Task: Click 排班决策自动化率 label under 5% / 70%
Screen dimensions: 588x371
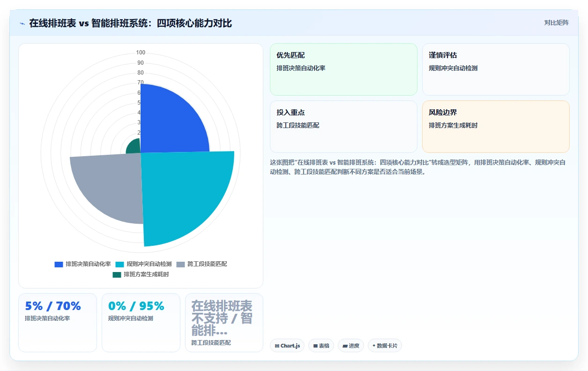Action: click(47, 318)
